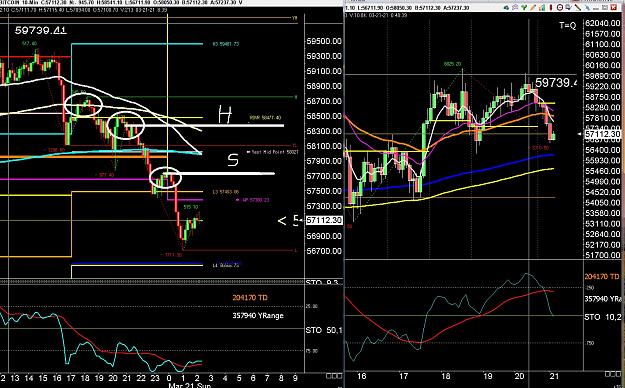625x388 pixels.
Task: Click the cloud icon in right chart toolbar
Action: (506, 8)
